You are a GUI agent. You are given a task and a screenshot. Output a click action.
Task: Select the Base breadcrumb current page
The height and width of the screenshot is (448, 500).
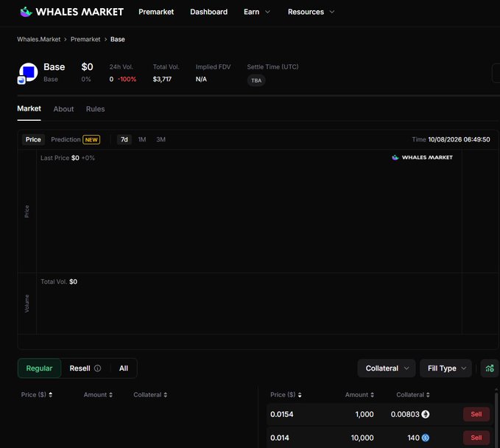(x=117, y=39)
